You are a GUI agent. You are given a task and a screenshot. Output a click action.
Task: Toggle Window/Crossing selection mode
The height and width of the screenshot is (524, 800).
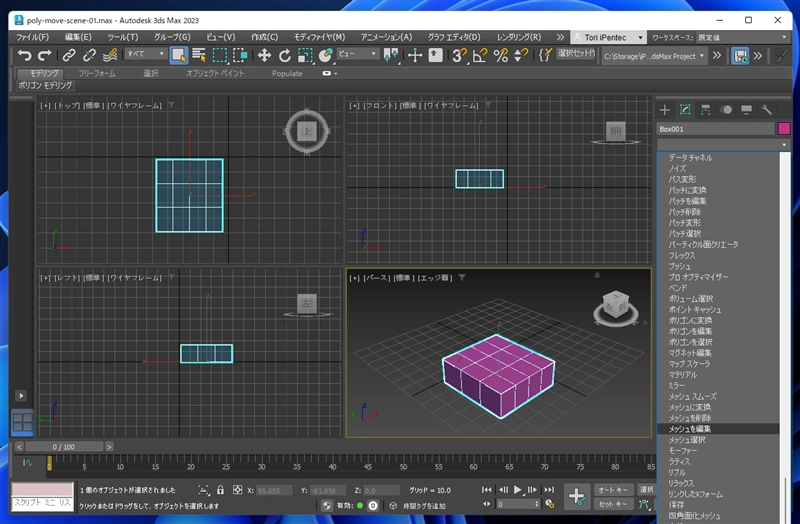click(240, 55)
